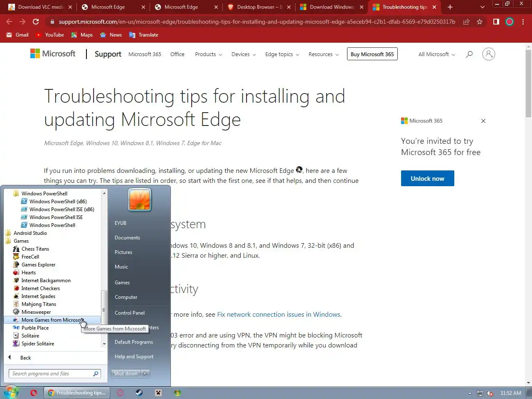Open Gmail bookmark
Screen dimensions: 532x399
point(17,35)
